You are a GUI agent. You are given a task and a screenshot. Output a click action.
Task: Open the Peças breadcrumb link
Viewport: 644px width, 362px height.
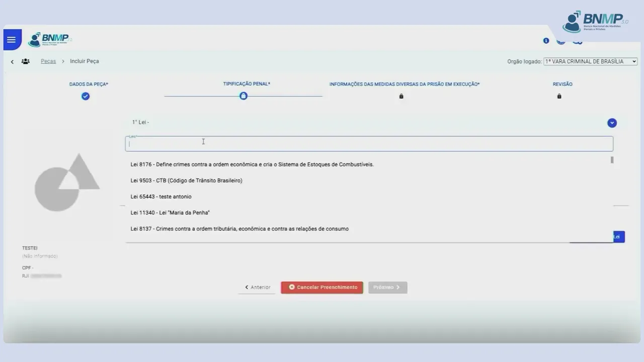[48, 61]
